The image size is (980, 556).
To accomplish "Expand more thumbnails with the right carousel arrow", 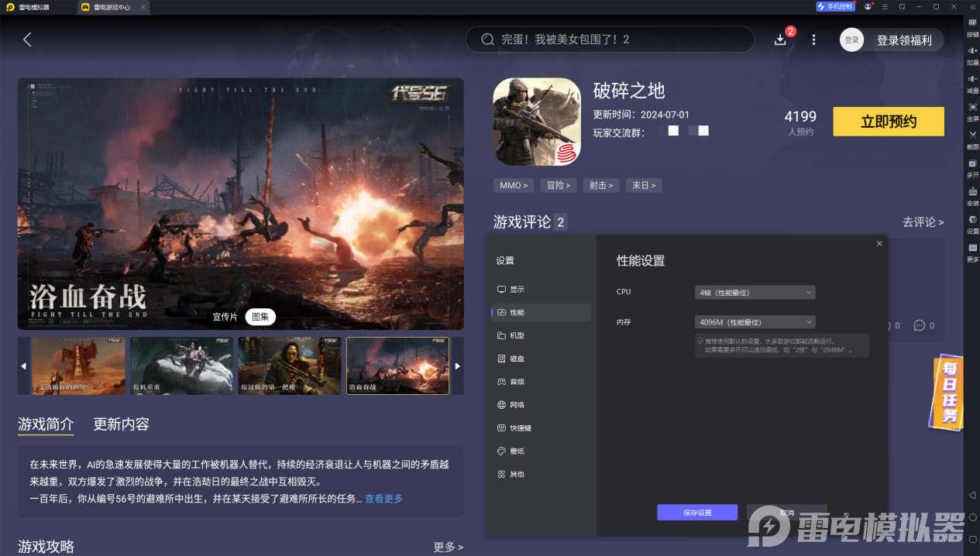I will pyautogui.click(x=457, y=366).
